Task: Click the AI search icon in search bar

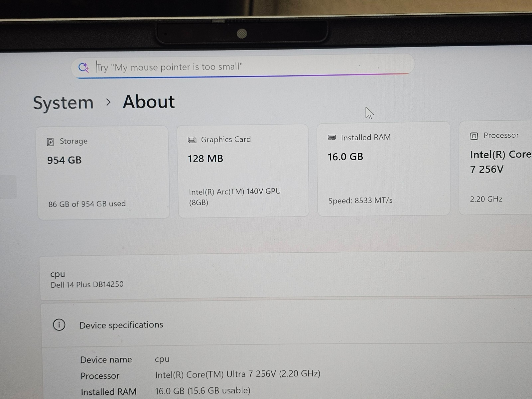Action: [84, 67]
